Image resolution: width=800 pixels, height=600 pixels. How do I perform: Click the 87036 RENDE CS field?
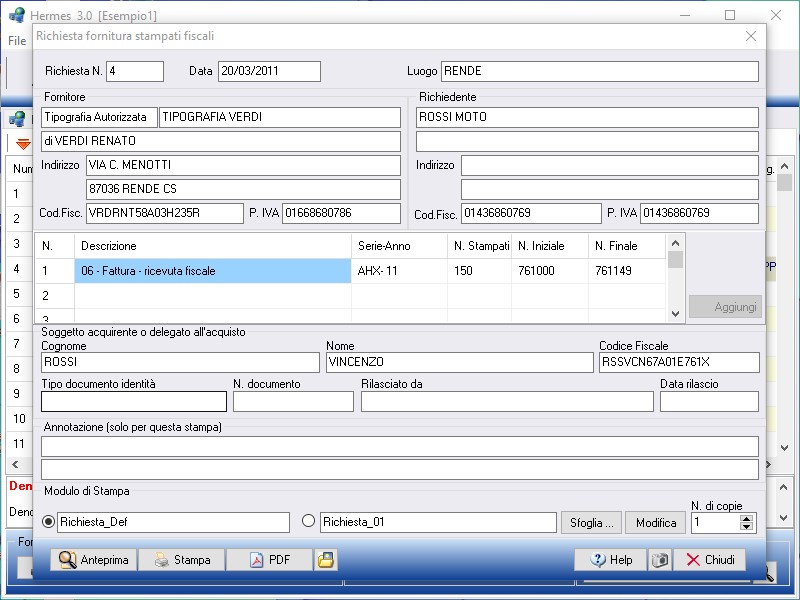(243, 189)
